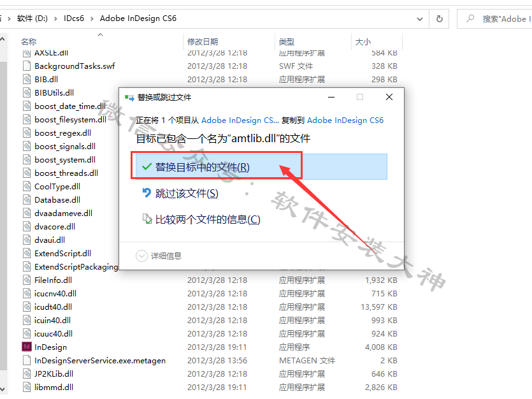Select the dvaadameve.dll file icon
This screenshot has height=399, width=532.
(27, 213)
